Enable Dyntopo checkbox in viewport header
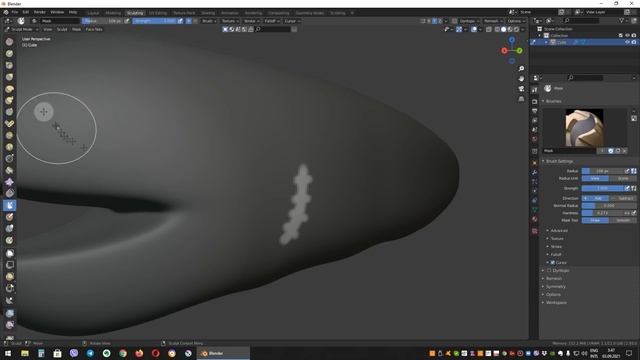Viewport: 640px width, 360px height. 454,21
